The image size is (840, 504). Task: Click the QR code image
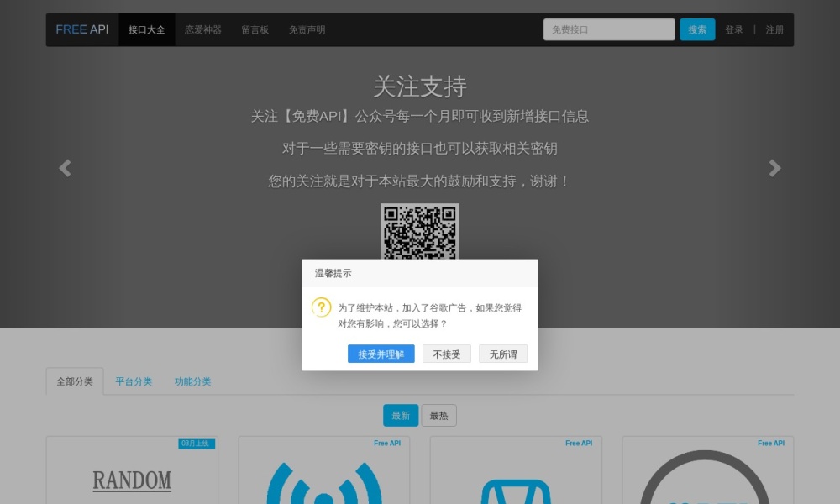(420, 231)
